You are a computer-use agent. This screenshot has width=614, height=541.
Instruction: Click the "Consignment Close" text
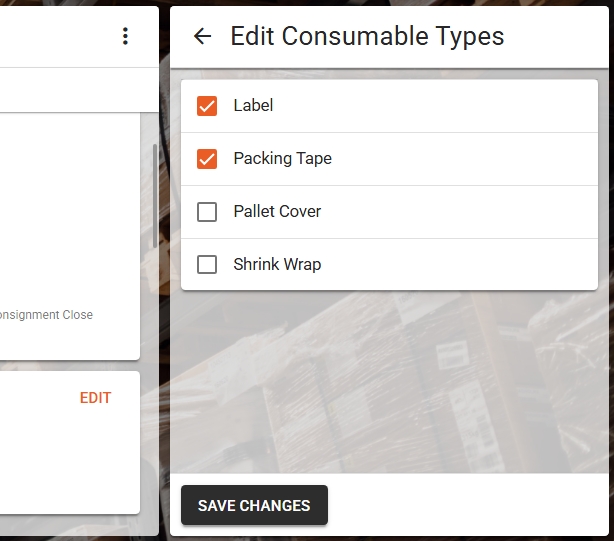[x=46, y=315]
